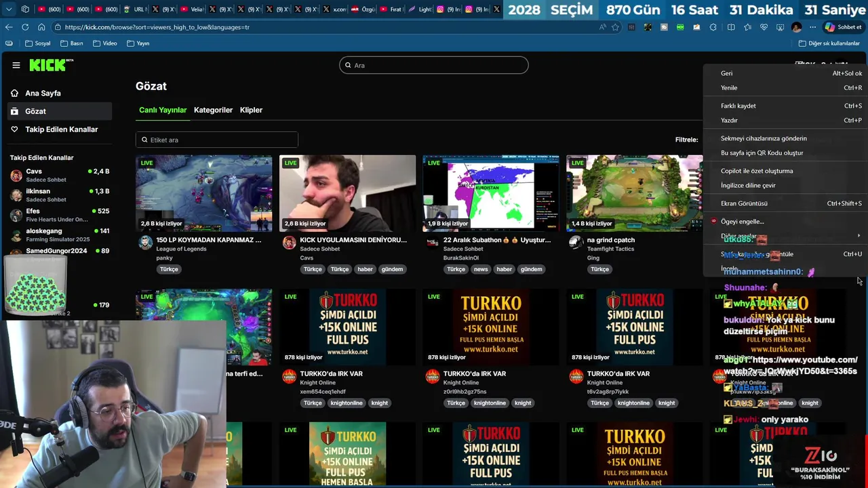Open the favorites list icon
The width and height of the screenshot is (868, 488).
747,27
